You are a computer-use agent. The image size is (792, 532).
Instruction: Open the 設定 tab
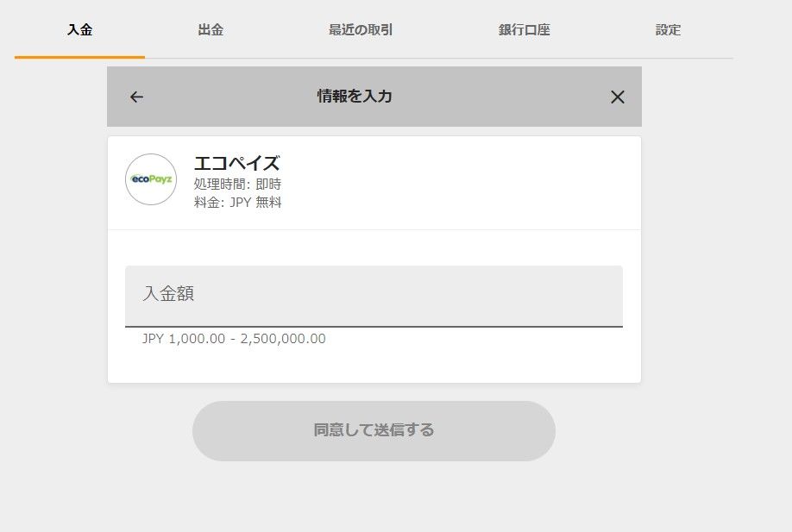pos(668,30)
